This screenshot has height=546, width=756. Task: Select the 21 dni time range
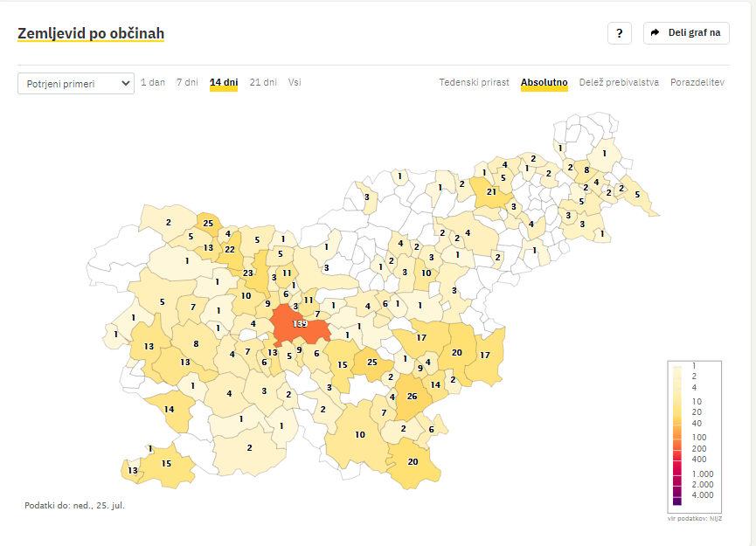point(263,83)
